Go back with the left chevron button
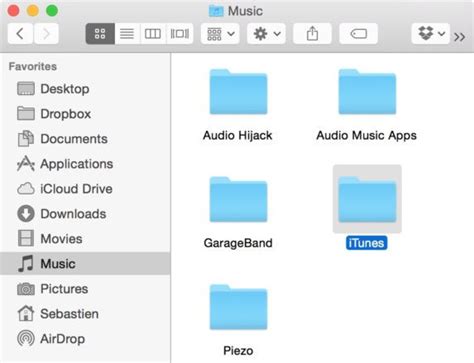This screenshot has width=474, height=363. [x=20, y=34]
